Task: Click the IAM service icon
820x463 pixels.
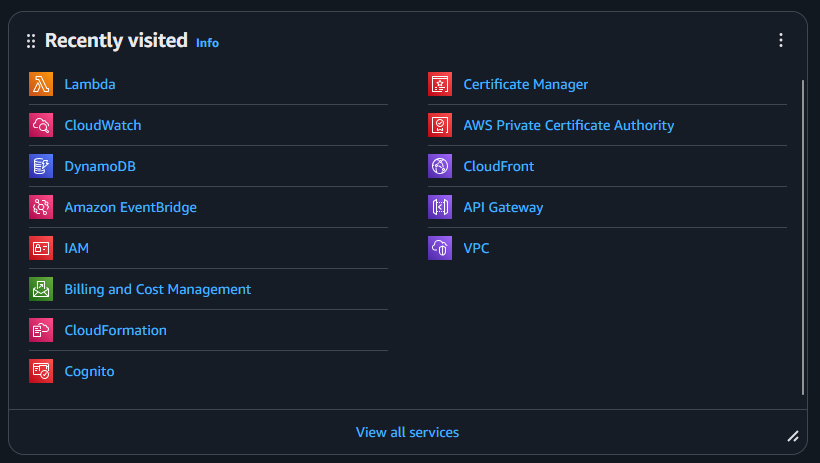Action: pos(41,248)
